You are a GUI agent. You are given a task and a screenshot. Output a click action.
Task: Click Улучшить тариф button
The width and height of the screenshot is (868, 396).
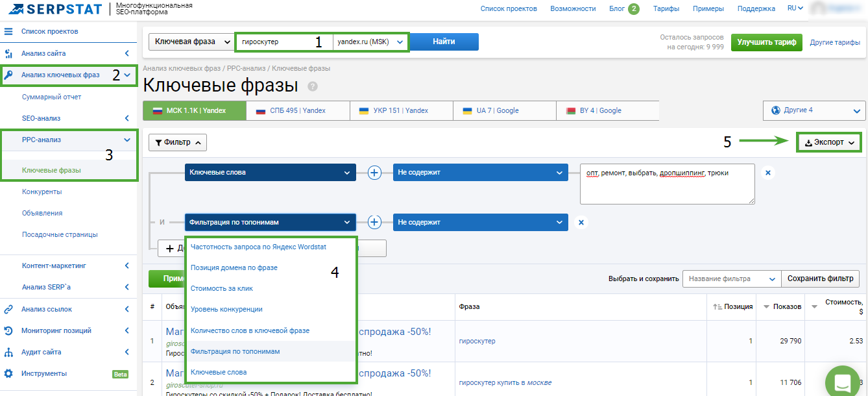pos(766,42)
